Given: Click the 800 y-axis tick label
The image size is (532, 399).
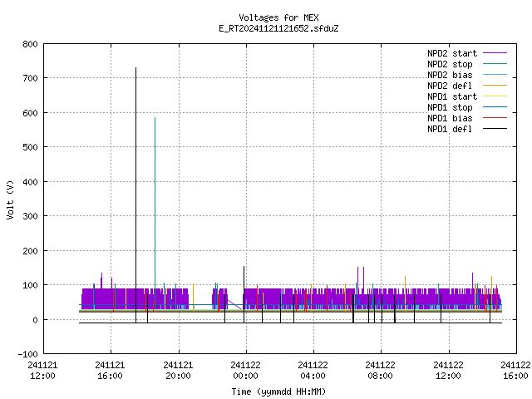Looking at the screenshot, I should 30,44.
